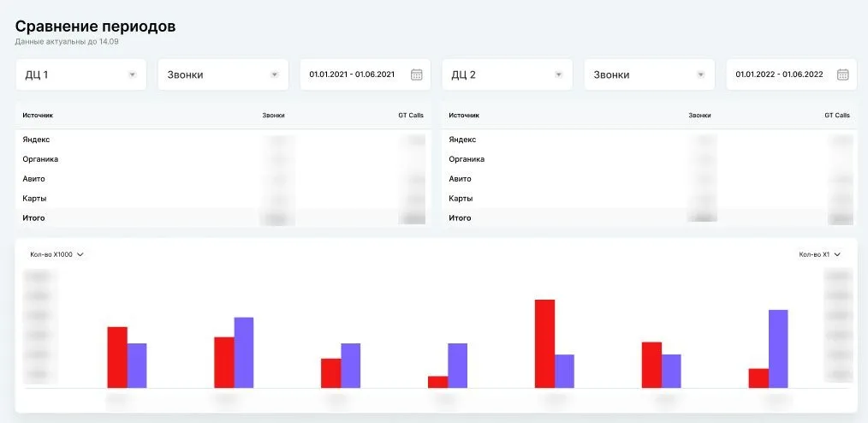
Task: Select Авито row in the ДЦ 2 table
Action: click(x=461, y=179)
